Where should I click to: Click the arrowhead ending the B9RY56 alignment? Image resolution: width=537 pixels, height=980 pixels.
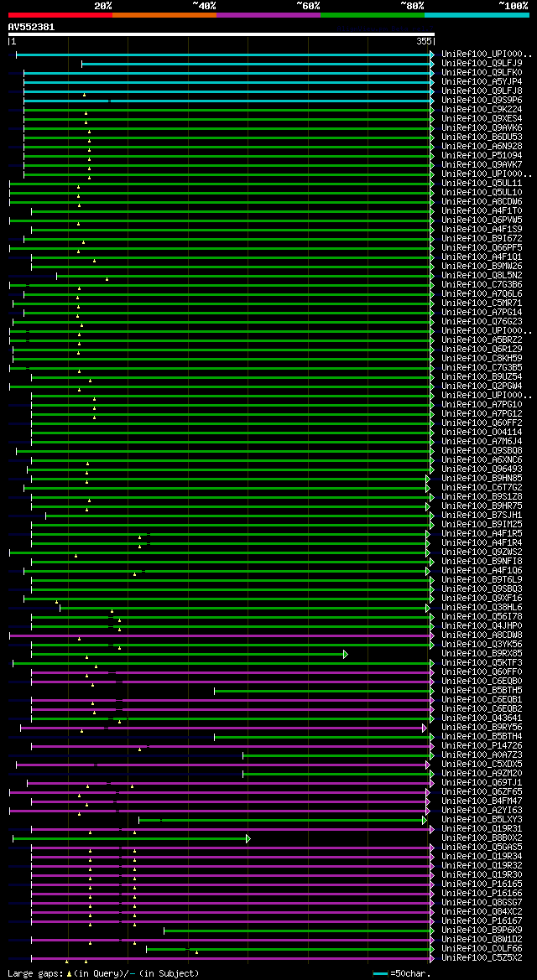(425, 728)
